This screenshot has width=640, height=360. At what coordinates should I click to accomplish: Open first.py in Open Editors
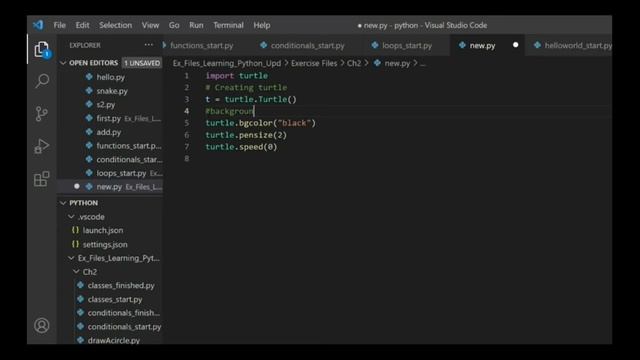[109, 118]
